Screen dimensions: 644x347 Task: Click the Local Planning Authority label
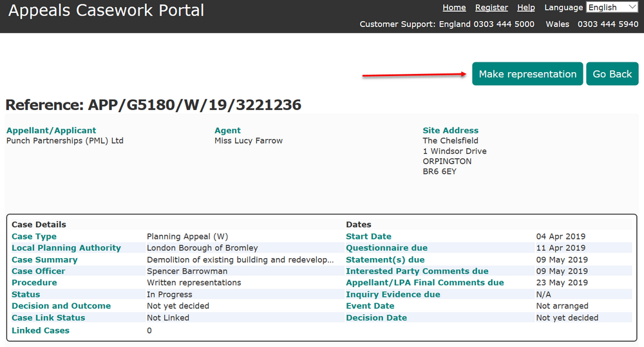point(66,248)
